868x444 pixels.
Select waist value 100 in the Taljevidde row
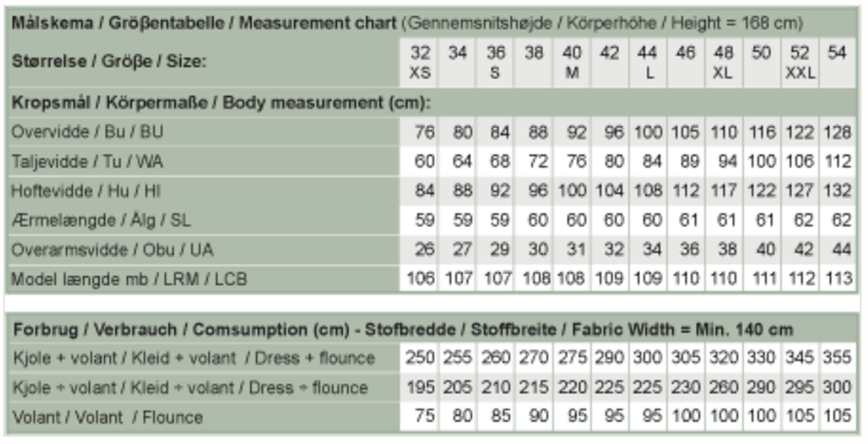[x=762, y=161]
